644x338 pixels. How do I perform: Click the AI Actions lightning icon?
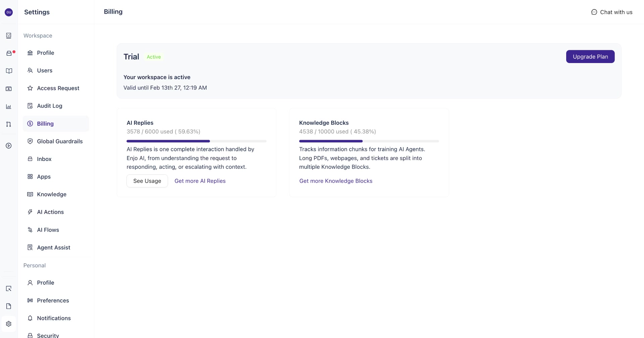click(30, 212)
